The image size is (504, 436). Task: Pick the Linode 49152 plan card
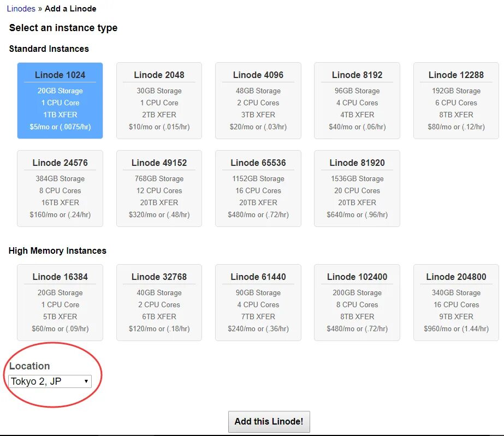pyautogui.click(x=159, y=188)
